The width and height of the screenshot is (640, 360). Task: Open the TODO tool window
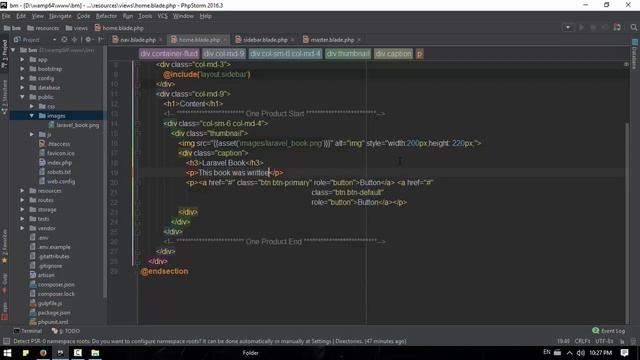(66, 331)
